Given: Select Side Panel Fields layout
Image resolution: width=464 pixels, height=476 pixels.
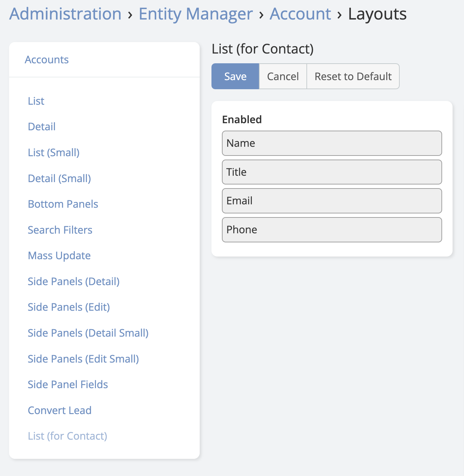Looking at the screenshot, I should (68, 384).
